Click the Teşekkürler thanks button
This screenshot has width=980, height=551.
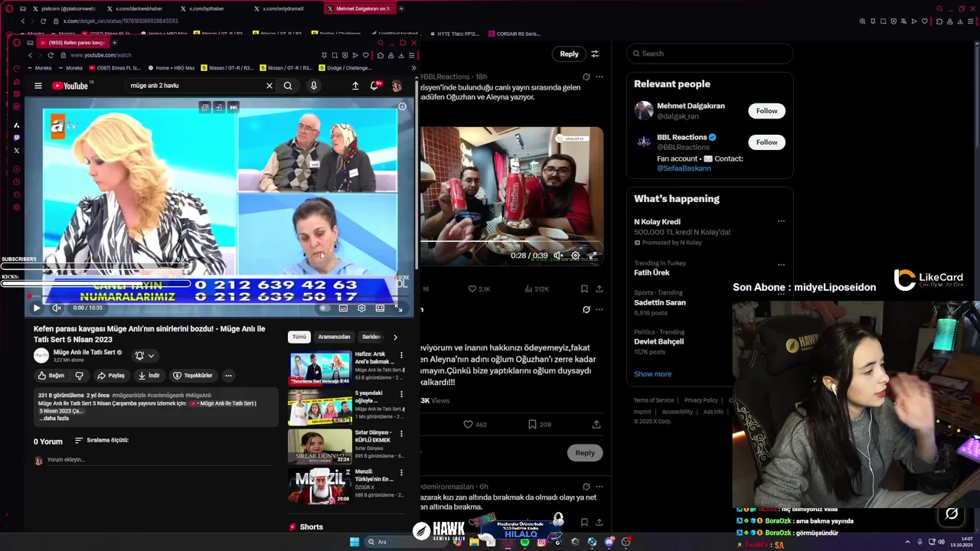pyautogui.click(x=193, y=376)
